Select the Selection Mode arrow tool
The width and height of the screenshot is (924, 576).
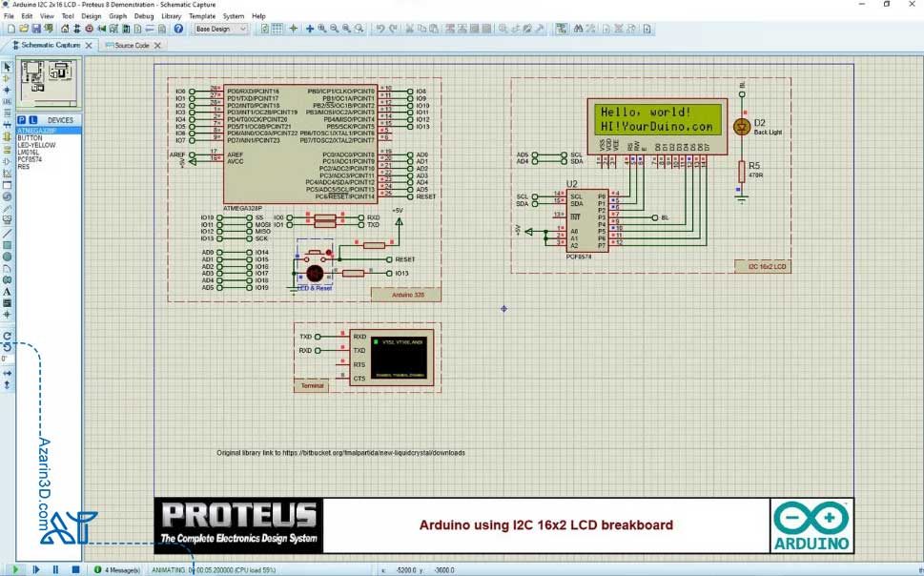pos(7,68)
